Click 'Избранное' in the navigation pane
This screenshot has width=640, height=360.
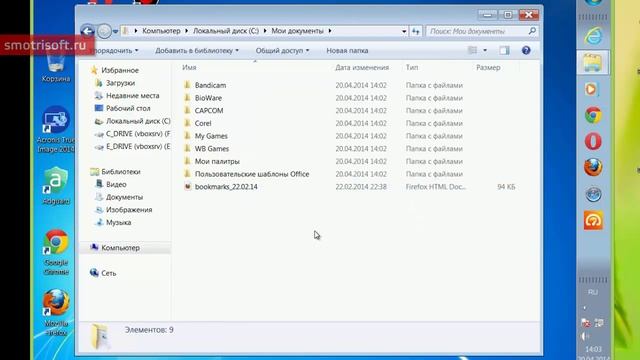[x=120, y=70]
